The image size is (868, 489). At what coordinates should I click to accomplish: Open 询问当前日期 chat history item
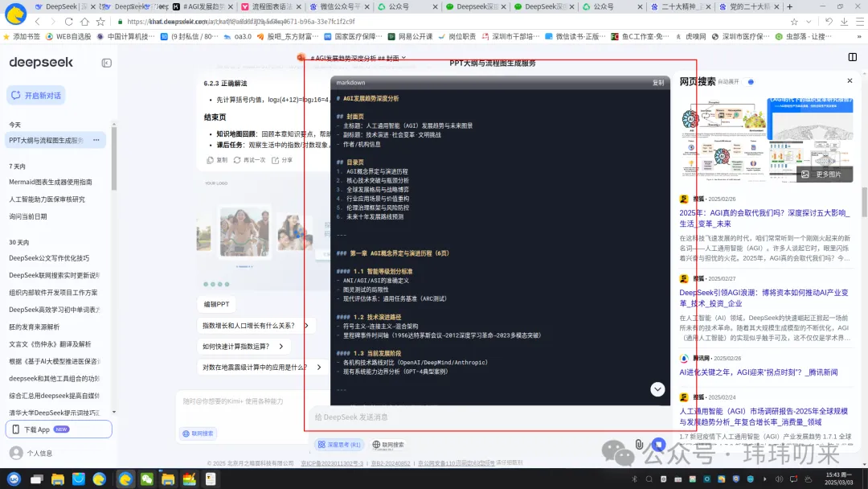point(27,216)
